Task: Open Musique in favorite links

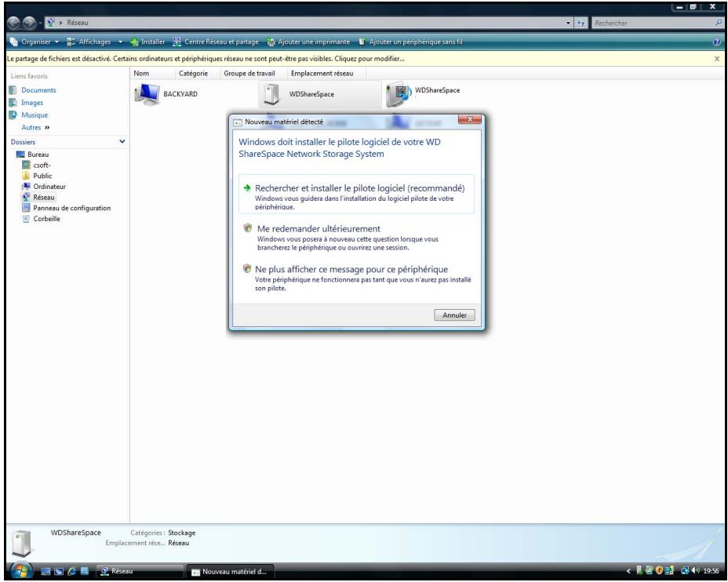Action: point(35,115)
